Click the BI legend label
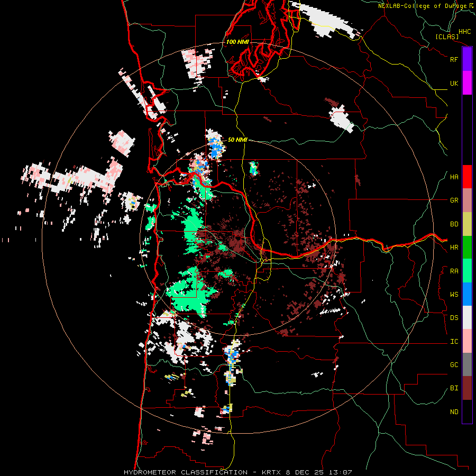 click(x=454, y=388)
